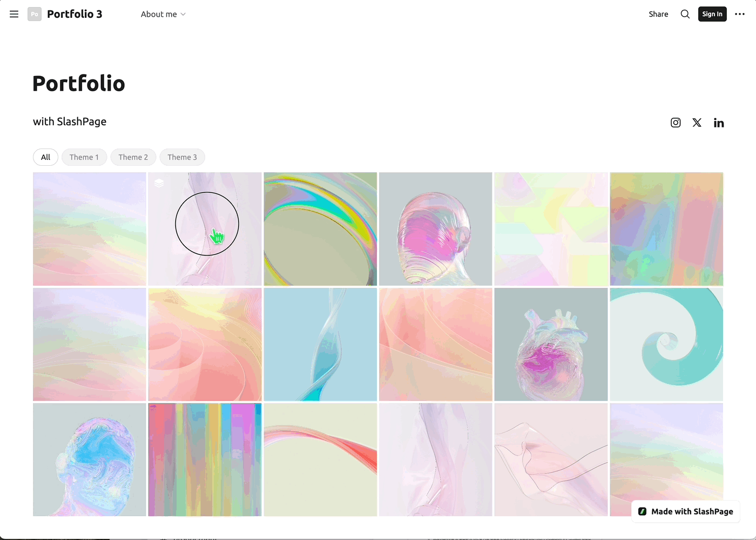The height and width of the screenshot is (540, 756).
Task: Select the All filter tab
Action: point(45,157)
